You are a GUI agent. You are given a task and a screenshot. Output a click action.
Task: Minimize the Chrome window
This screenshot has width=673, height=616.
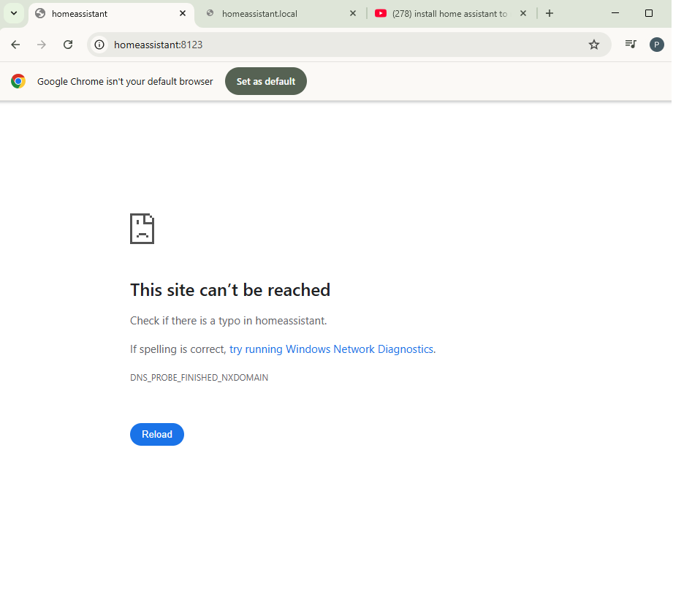[x=615, y=13]
